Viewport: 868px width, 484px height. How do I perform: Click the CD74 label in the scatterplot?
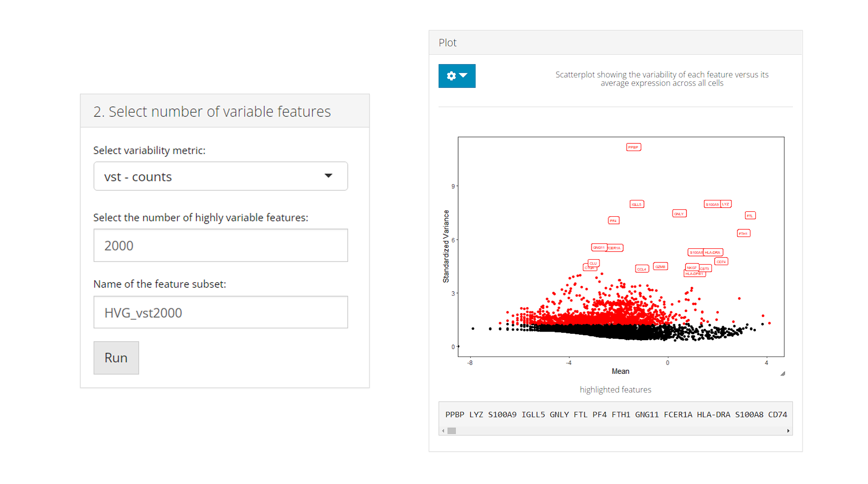coord(721,262)
